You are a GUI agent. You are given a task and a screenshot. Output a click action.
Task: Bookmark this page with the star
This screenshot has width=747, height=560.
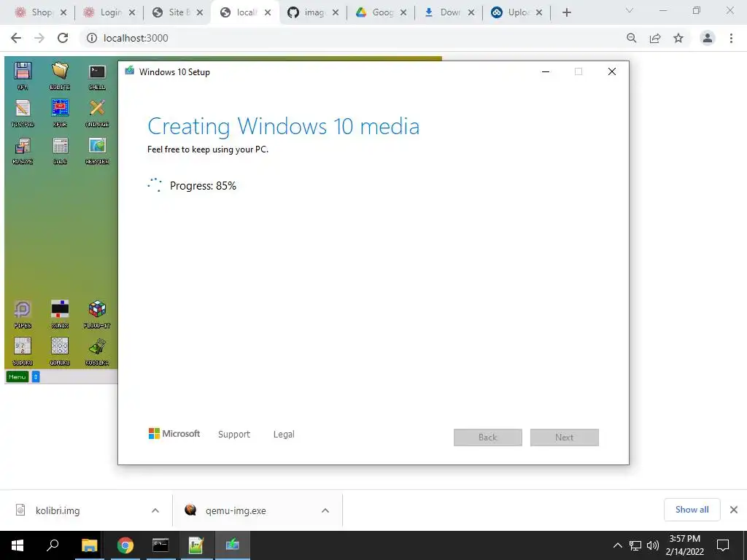(678, 38)
